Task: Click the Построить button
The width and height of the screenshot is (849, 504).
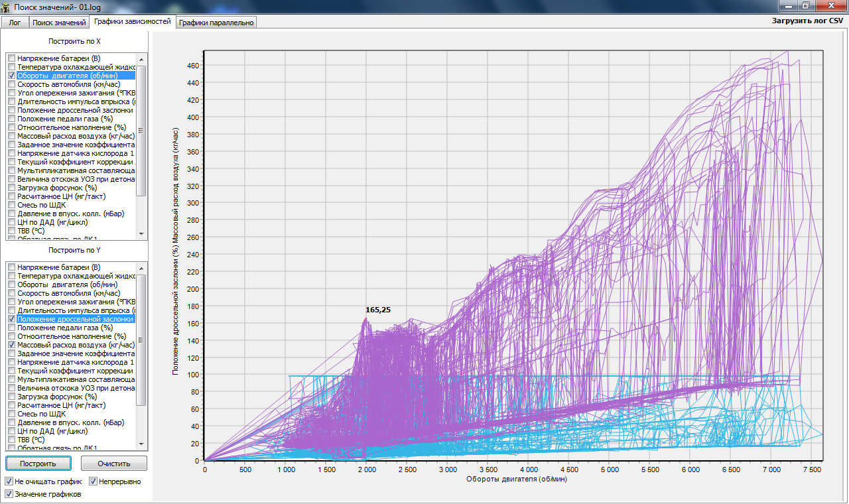Action: tap(38, 463)
